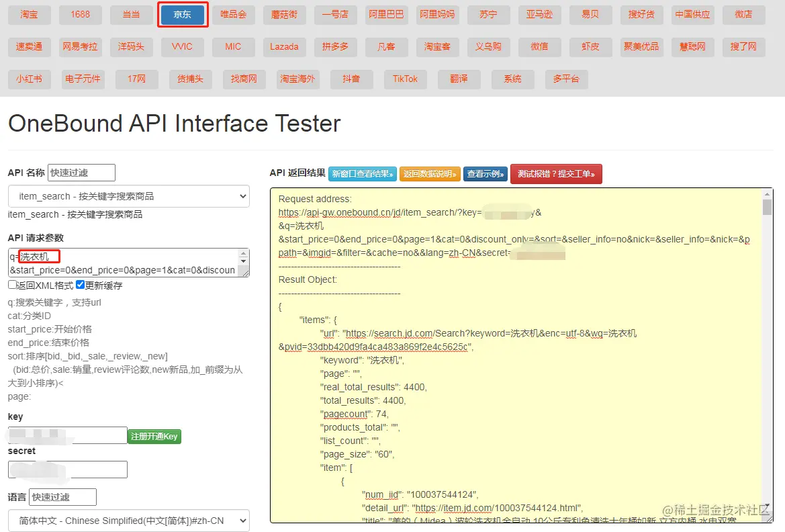Open the 电子元件 category button
Viewport: 785px width, 532px height.
(83, 79)
